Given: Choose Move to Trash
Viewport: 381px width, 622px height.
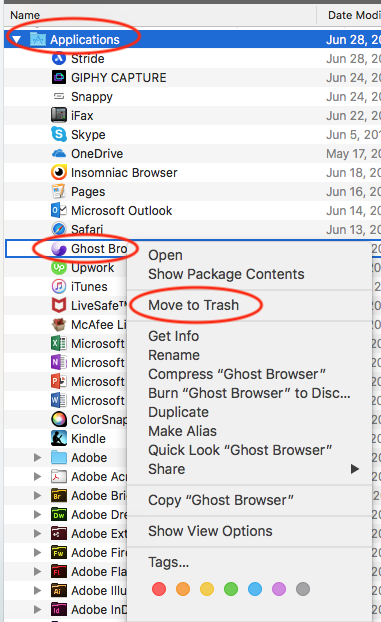Looking at the screenshot, I should pos(194,305).
